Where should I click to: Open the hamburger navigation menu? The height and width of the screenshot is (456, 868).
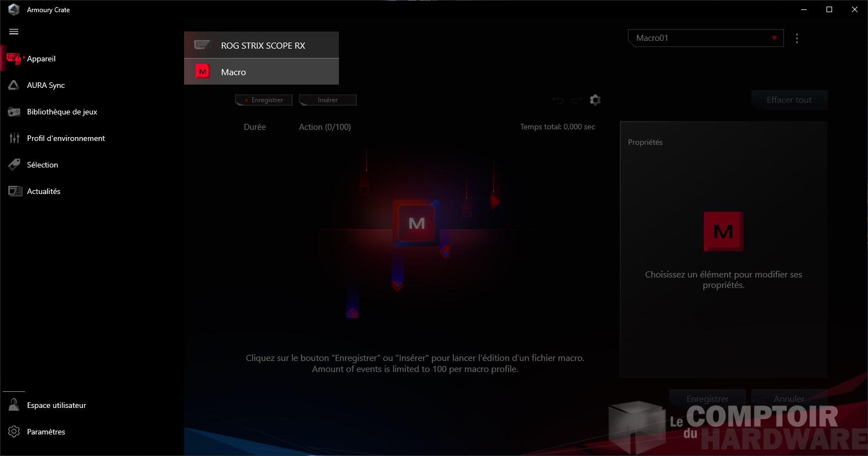click(x=14, y=32)
